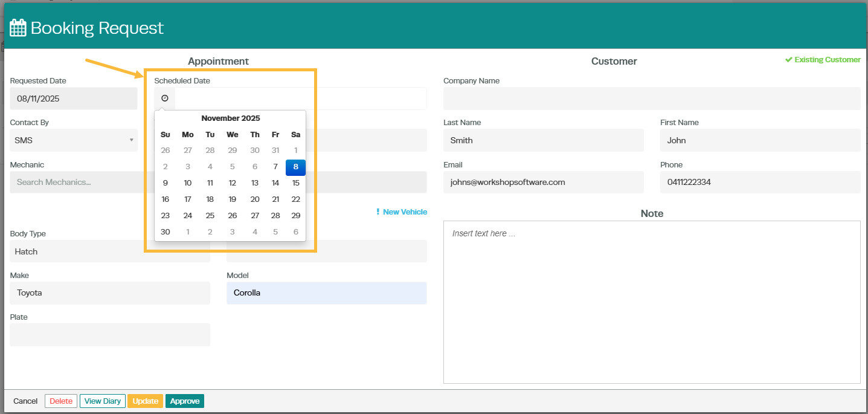Choose November 23 in the calendar
The image size is (868, 414).
[x=166, y=216]
